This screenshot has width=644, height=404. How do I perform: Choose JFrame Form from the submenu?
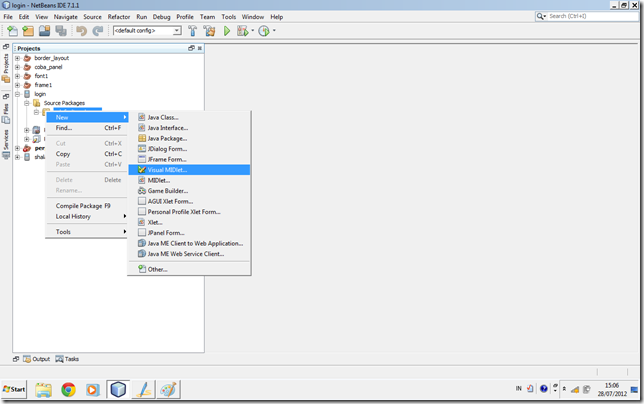tap(167, 159)
